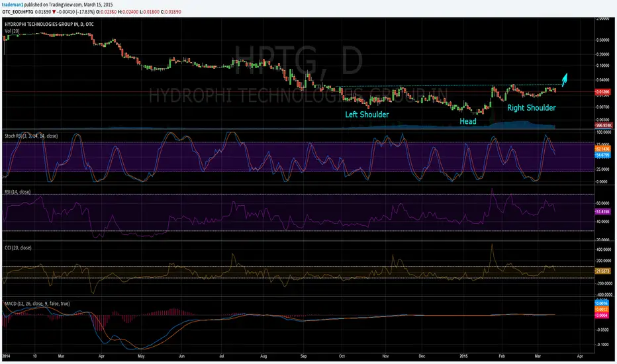Click the low value L:0.01800

coord(150,12)
